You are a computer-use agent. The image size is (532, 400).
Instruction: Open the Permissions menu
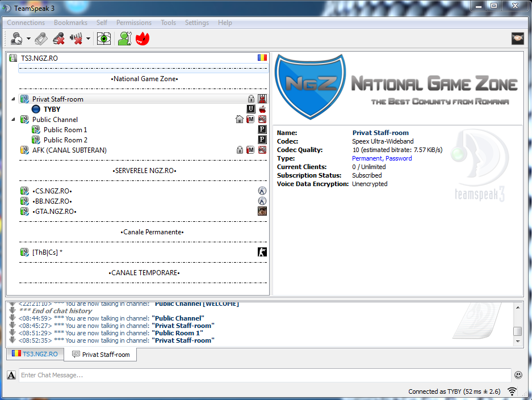click(133, 23)
